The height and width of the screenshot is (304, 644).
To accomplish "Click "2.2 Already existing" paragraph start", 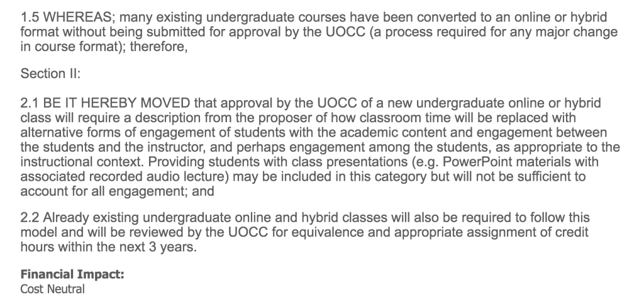I will coord(80,217).
